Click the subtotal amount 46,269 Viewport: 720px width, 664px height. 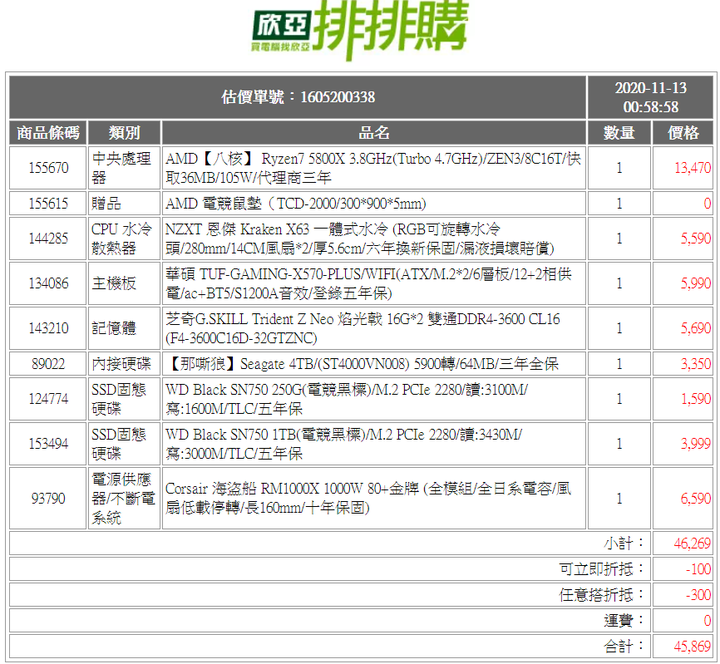692,544
